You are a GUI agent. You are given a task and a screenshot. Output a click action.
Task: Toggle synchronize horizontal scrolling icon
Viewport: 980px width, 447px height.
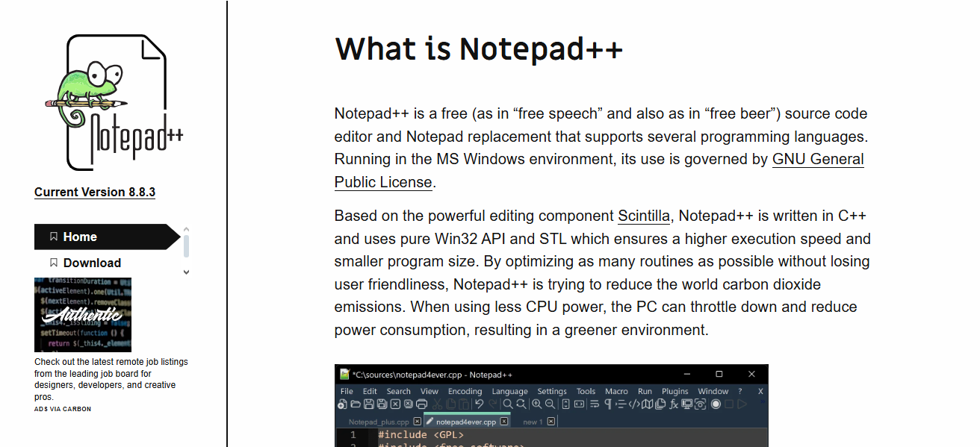579,404
